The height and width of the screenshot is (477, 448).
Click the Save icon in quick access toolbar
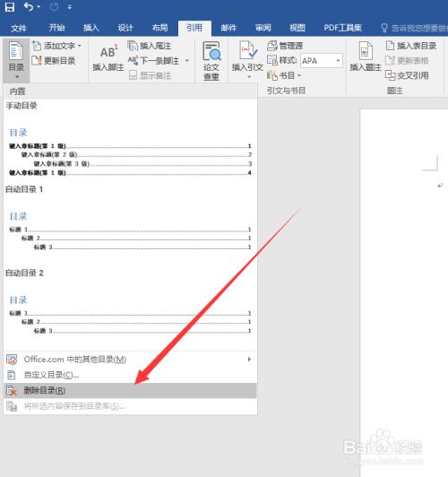click(x=10, y=7)
